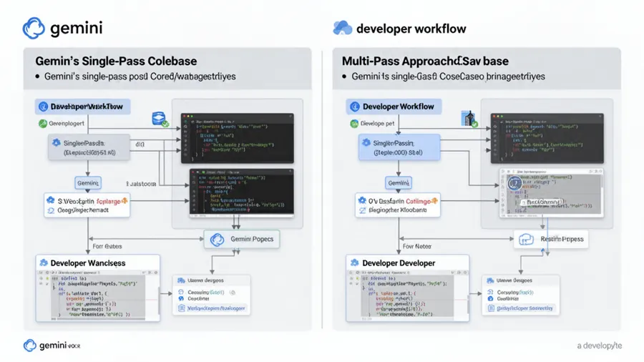
Task: Click the green icon beside 'Gerenplogert'
Action: coord(43,124)
